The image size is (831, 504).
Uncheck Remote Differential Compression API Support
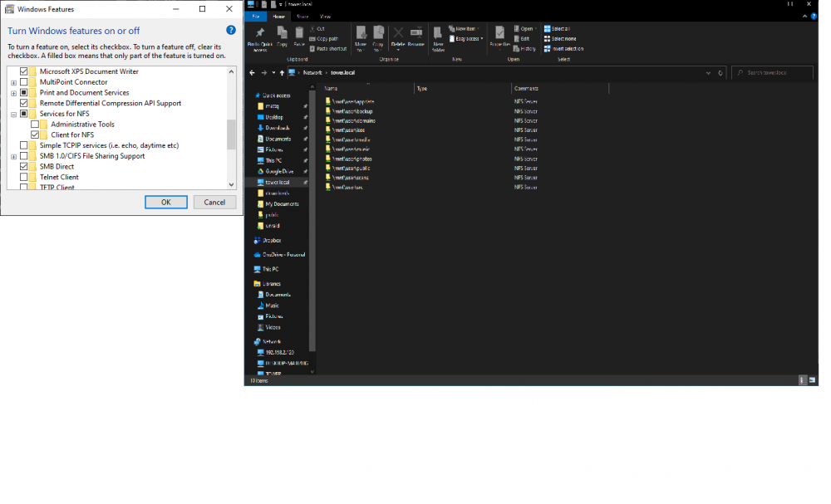coord(24,103)
